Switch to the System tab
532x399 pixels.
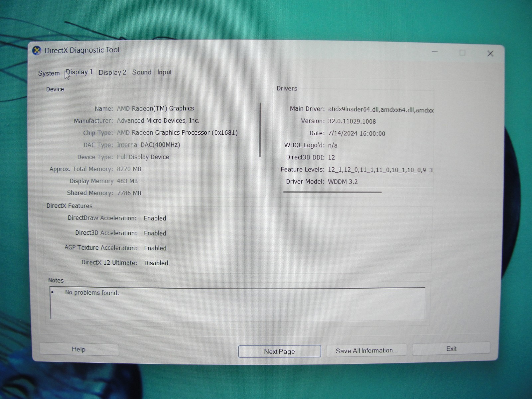point(49,73)
